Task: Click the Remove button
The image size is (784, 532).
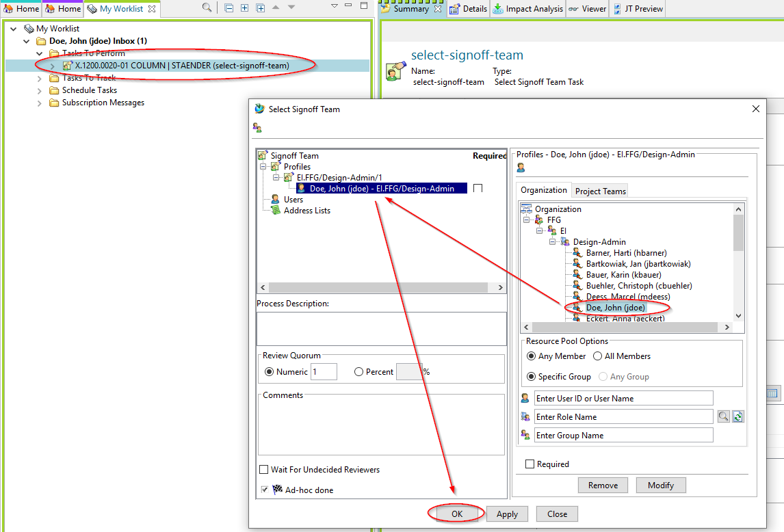Action: tap(603, 486)
